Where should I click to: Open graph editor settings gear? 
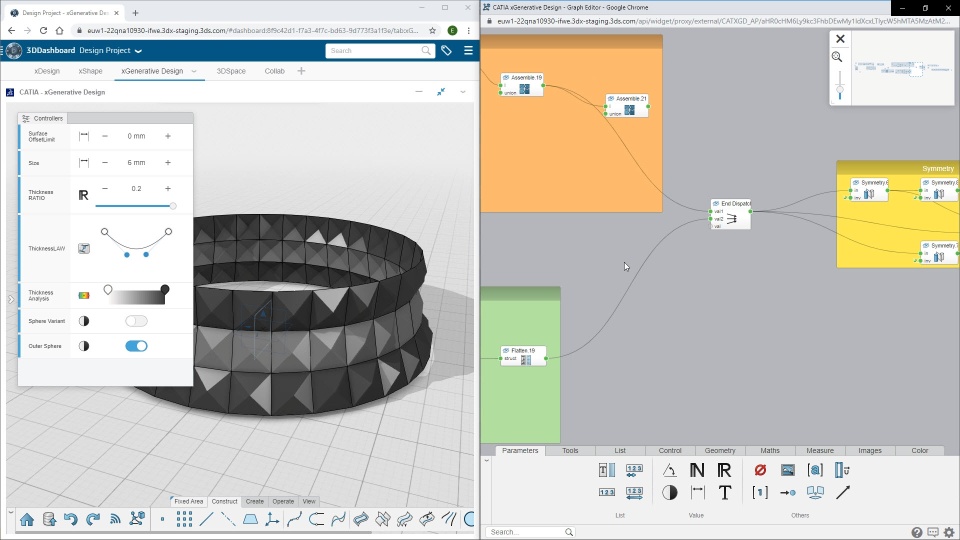(x=949, y=532)
